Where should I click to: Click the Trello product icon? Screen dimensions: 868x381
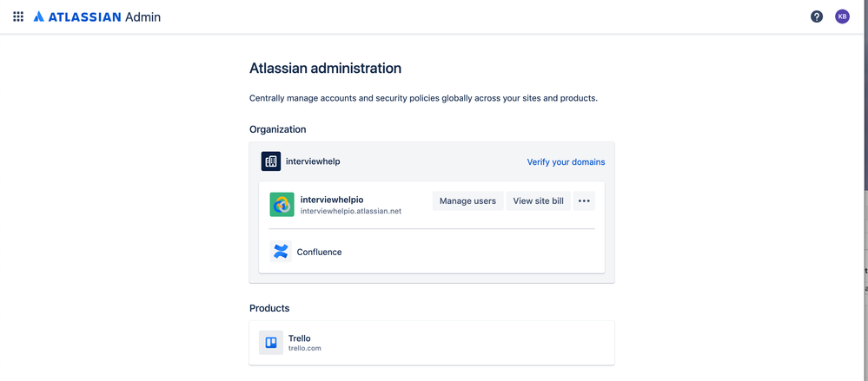[x=271, y=343]
